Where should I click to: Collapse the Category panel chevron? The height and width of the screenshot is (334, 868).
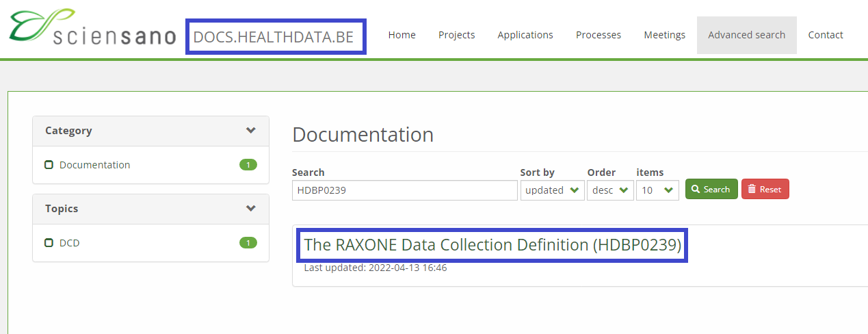(x=251, y=131)
